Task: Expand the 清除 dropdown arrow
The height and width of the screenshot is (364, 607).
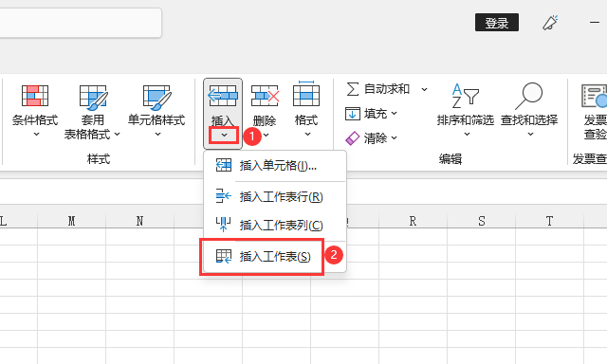Action: [395, 137]
